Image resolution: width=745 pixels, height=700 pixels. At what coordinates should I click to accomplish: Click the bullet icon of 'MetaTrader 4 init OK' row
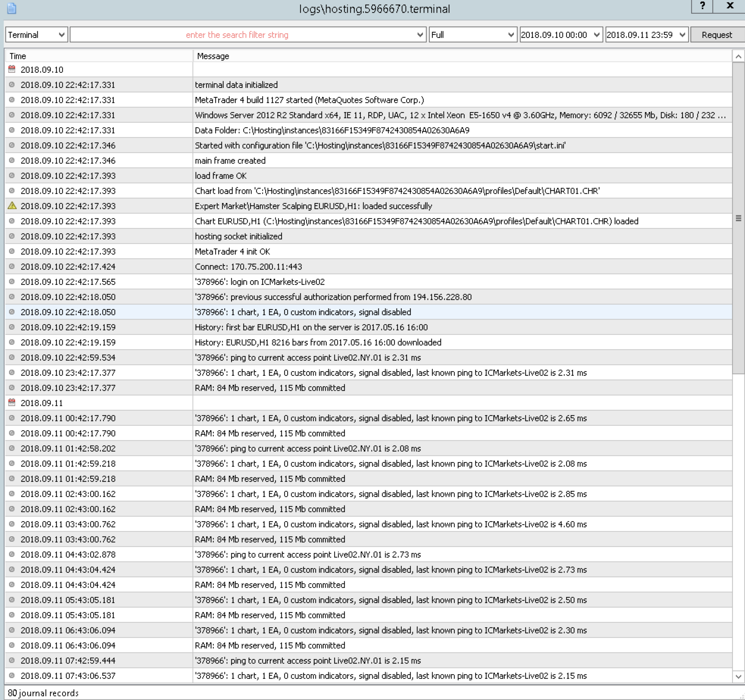pyautogui.click(x=12, y=251)
